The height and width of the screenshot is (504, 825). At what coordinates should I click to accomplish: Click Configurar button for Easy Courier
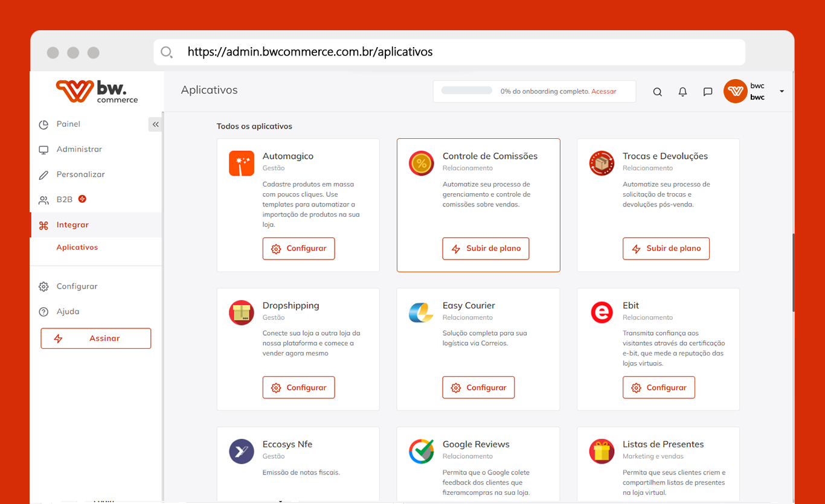point(478,388)
